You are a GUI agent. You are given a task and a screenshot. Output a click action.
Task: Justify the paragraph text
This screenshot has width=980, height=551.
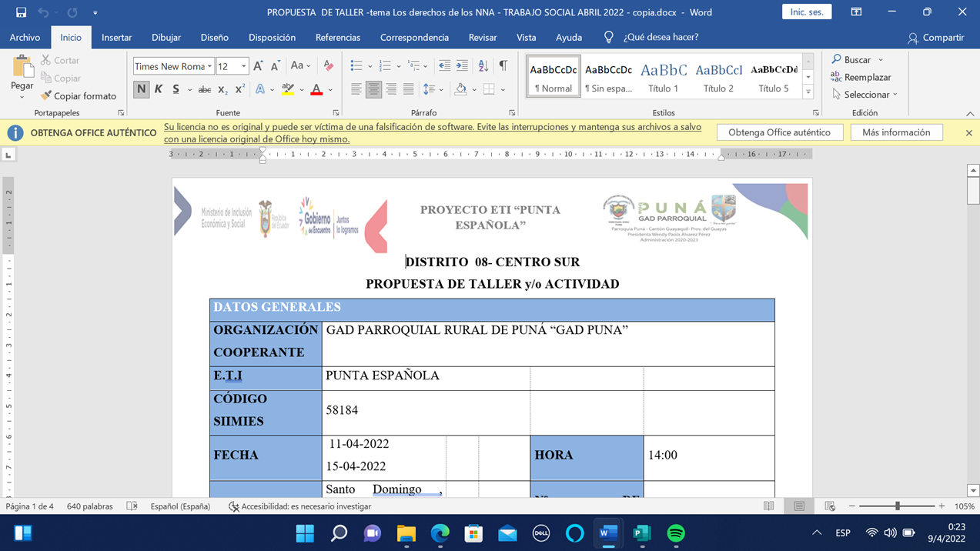click(408, 90)
